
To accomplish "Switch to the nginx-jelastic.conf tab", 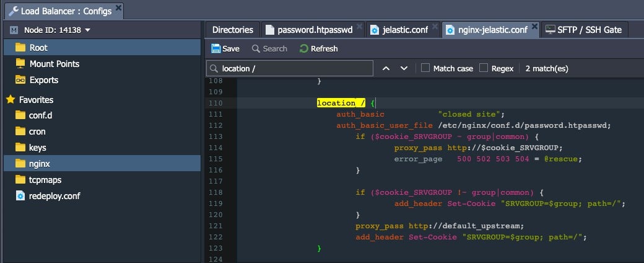I will (x=492, y=30).
